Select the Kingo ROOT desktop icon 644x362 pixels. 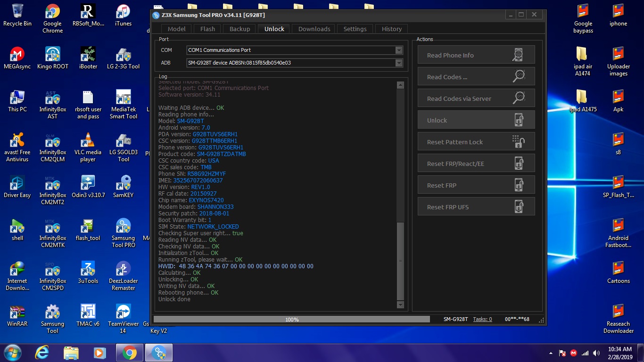52,58
